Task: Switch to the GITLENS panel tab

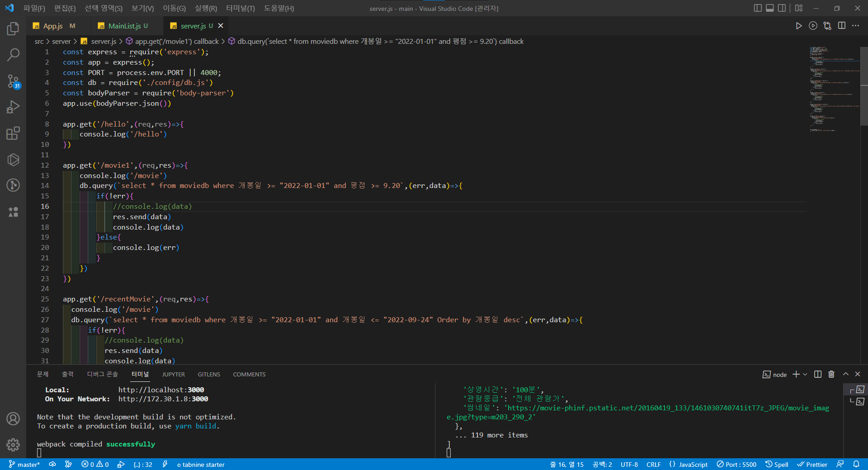Action: click(x=209, y=374)
